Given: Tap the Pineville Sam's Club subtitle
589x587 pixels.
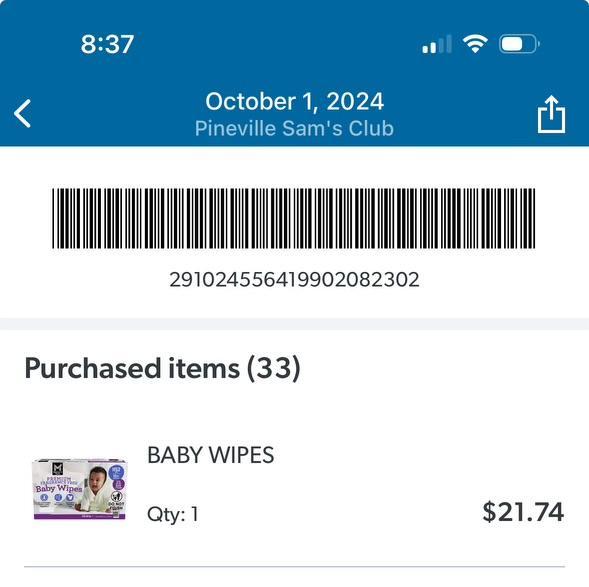Looking at the screenshot, I should coord(294,128).
